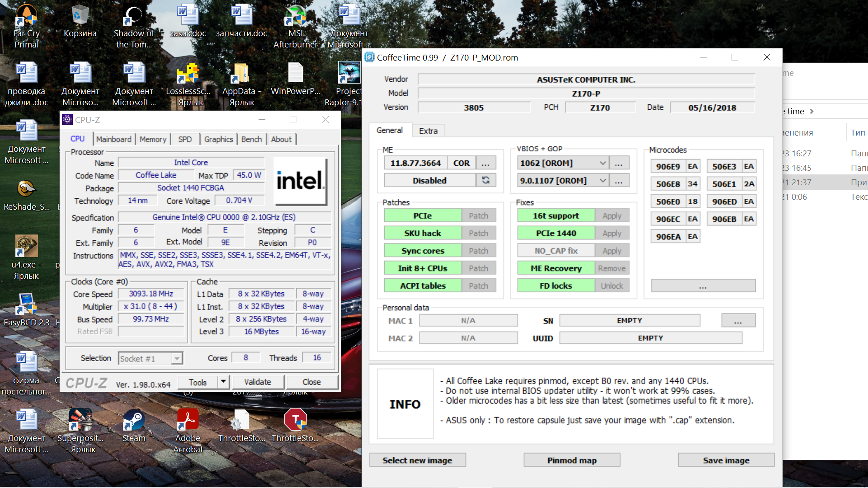Click the ME refresh icon next to Disabled
The width and height of the screenshot is (868, 488).
(486, 180)
